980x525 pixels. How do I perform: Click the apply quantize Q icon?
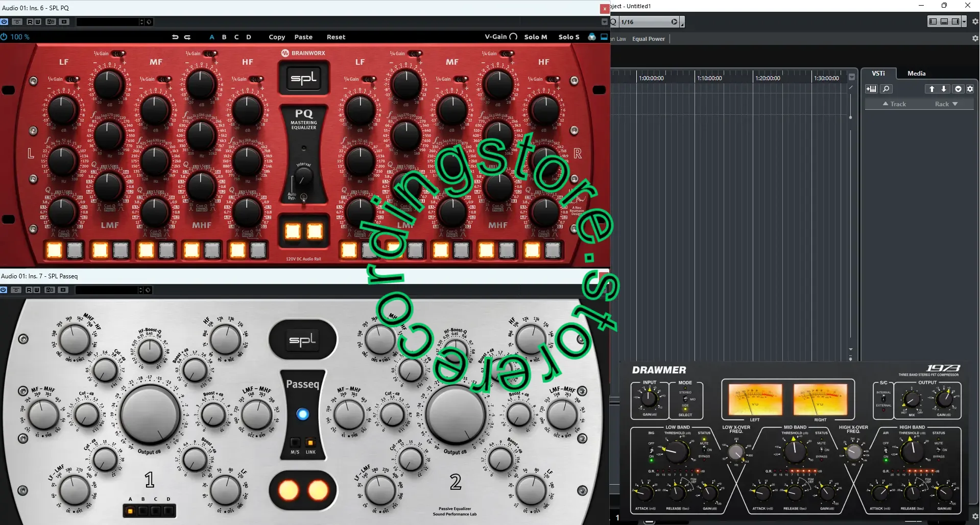coord(613,22)
